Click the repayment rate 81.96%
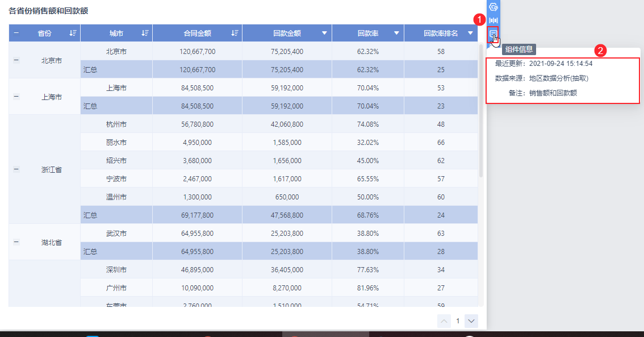 click(x=368, y=288)
